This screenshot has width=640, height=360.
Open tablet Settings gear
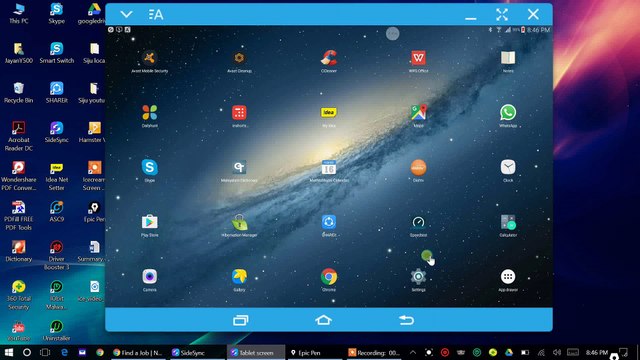pos(418,277)
